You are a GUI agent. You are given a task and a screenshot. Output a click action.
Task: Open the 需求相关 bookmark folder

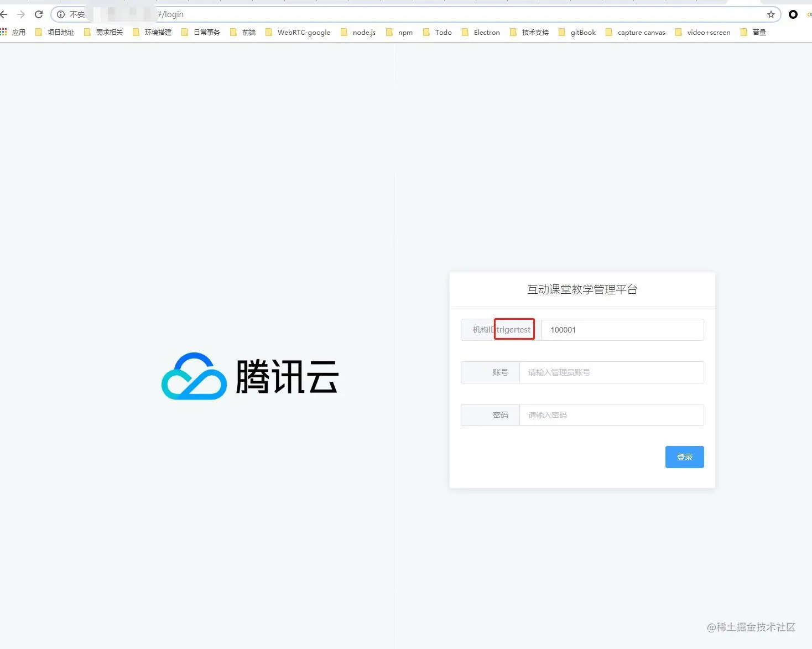[103, 32]
